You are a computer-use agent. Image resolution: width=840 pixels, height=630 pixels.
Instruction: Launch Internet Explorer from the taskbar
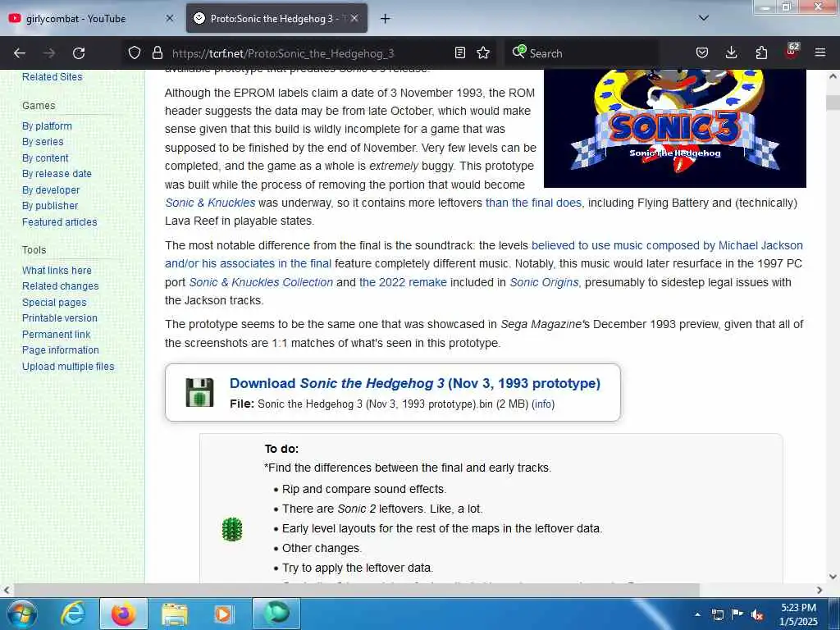72,614
